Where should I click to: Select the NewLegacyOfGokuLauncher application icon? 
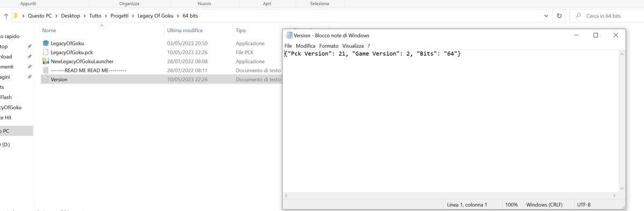pyautogui.click(x=46, y=62)
